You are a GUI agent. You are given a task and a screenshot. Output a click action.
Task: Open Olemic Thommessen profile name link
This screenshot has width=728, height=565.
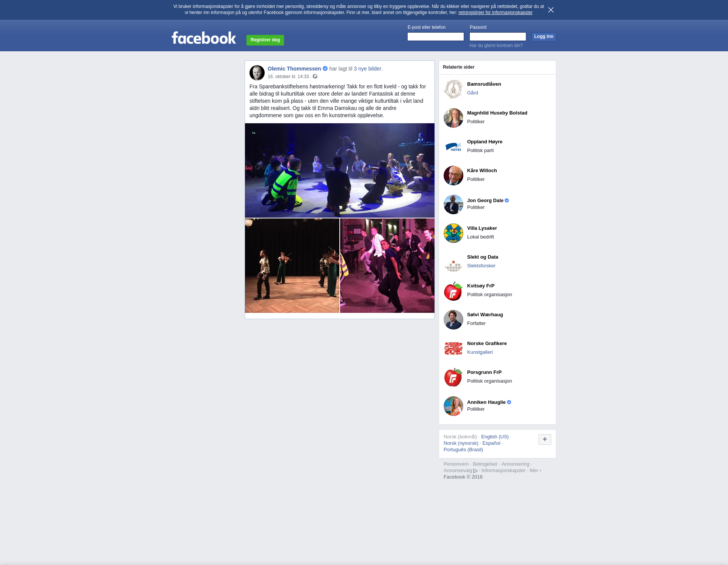point(294,69)
